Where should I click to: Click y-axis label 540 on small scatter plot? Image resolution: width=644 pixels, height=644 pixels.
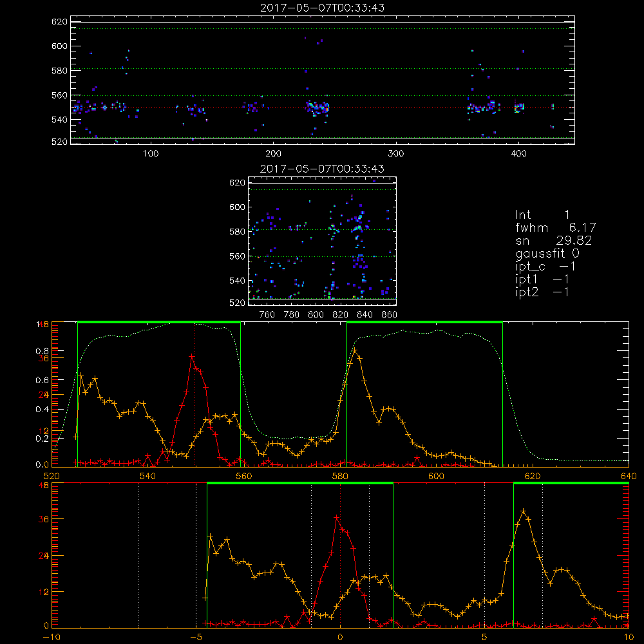(237, 281)
